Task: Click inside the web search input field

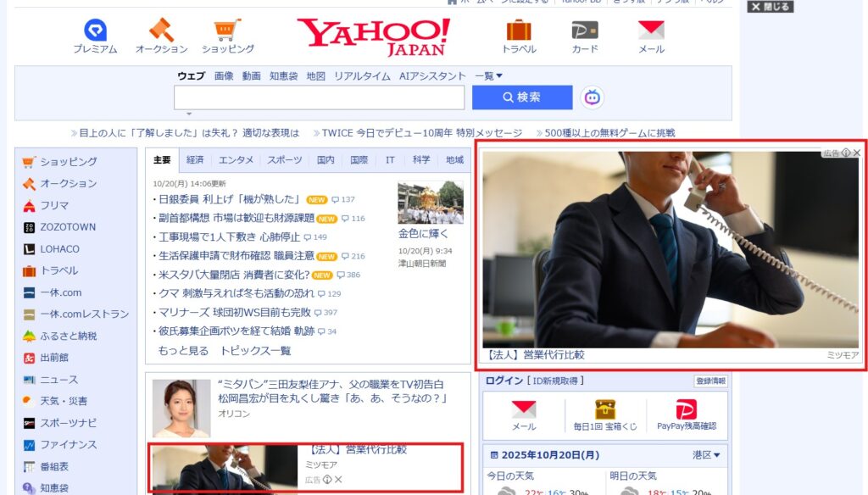Action: coord(319,97)
